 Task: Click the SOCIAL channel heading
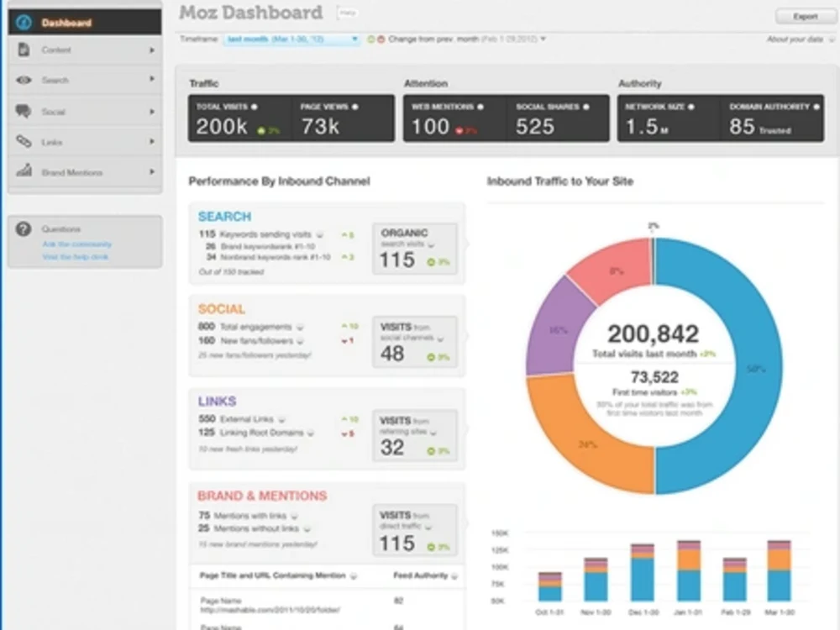click(221, 309)
